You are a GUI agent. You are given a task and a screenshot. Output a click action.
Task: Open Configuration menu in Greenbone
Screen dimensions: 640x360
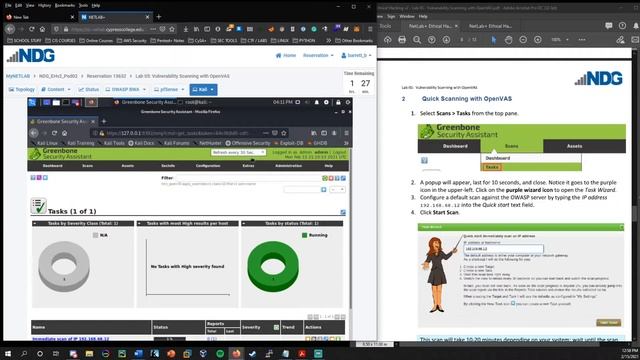point(208,166)
